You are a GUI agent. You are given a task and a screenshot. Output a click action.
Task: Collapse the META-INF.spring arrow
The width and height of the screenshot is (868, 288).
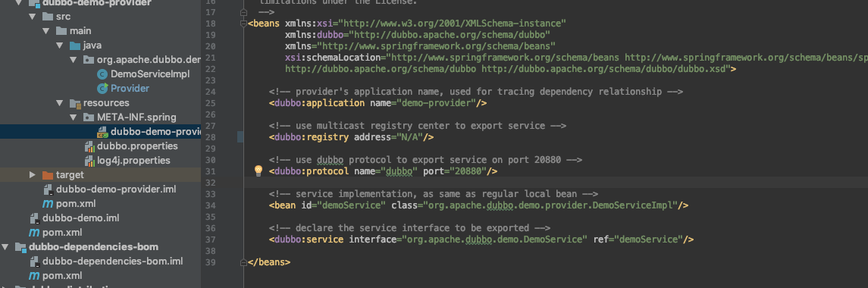pos(73,117)
